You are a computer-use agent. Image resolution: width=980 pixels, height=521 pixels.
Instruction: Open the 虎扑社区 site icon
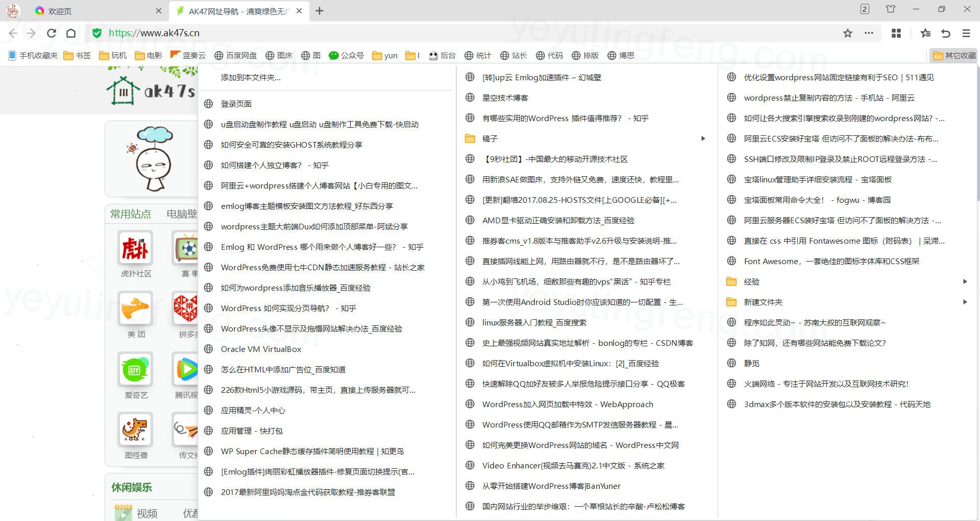pyautogui.click(x=135, y=248)
